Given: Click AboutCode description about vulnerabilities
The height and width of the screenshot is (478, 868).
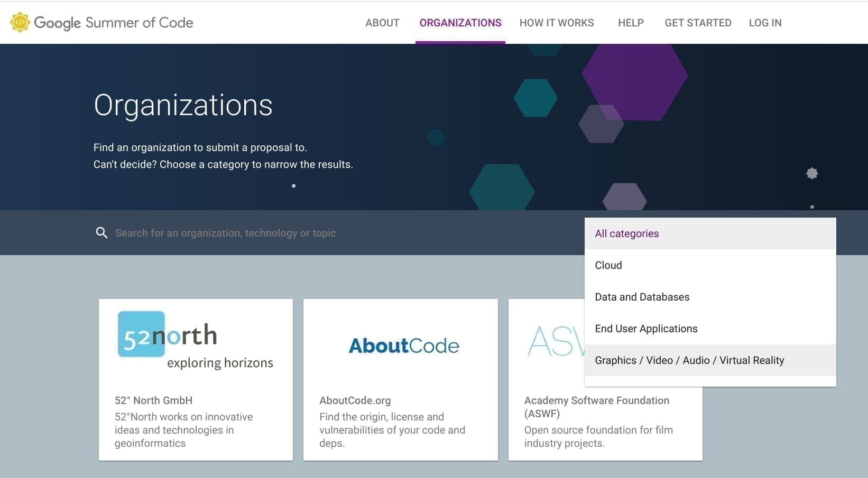Looking at the screenshot, I should 392,430.
